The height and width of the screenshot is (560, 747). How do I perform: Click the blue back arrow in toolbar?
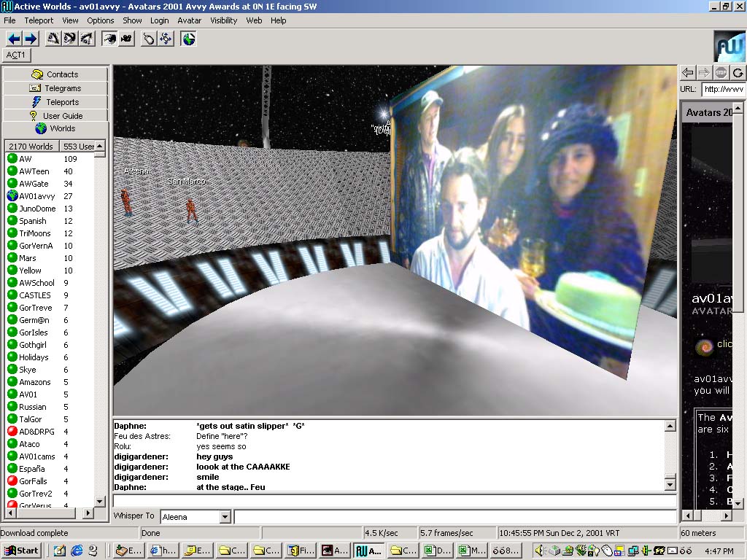coord(13,39)
